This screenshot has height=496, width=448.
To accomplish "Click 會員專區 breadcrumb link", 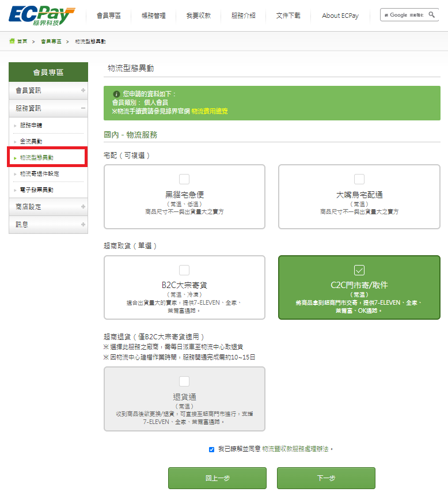I will click(x=51, y=41).
